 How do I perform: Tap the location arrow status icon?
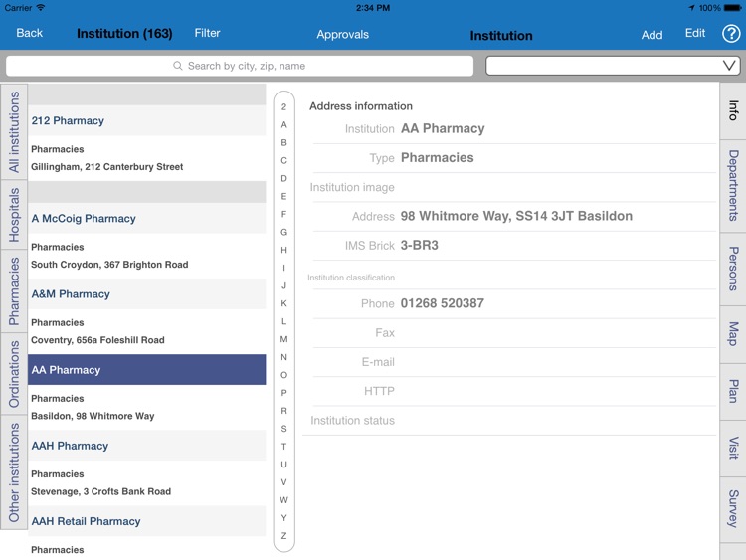tap(691, 8)
